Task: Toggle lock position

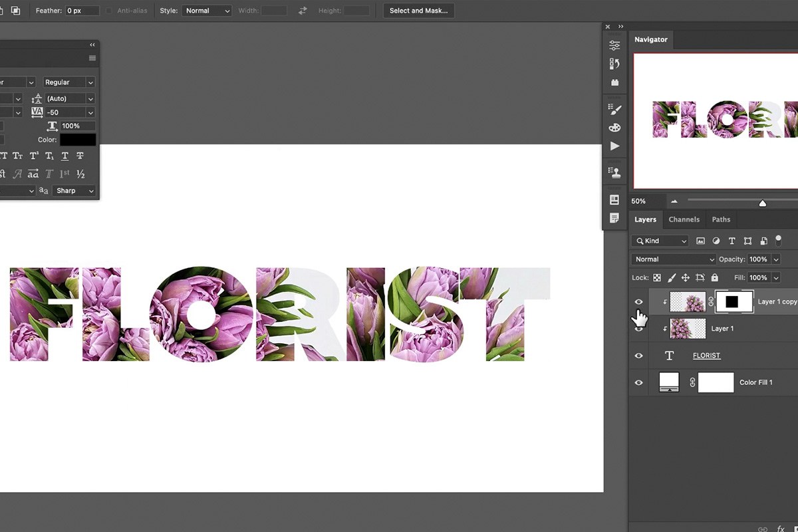Action: pyautogui.click(x=686, y=278)
